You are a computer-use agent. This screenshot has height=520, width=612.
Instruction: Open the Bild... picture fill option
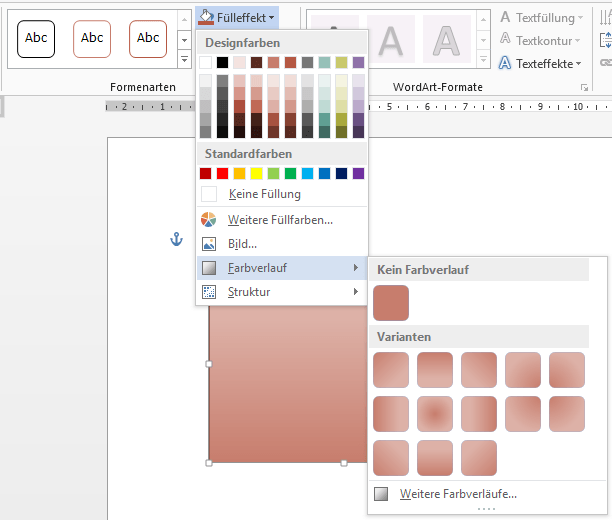coord(242,243)
